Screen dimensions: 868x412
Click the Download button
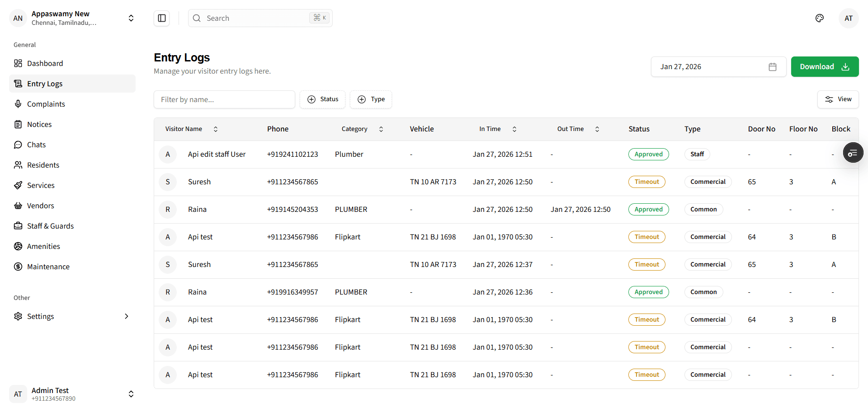(825, 66)
